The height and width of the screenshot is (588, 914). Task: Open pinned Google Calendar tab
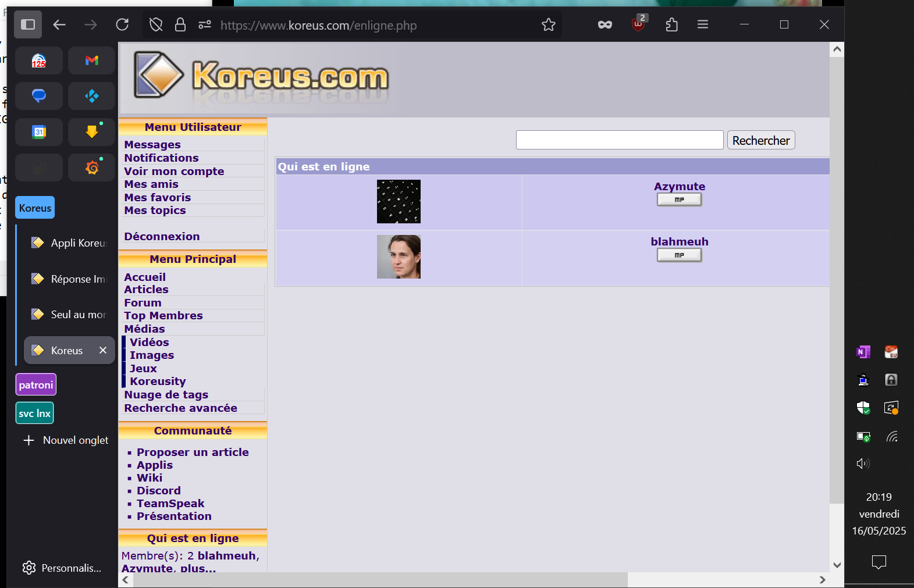tap(39, 132)
